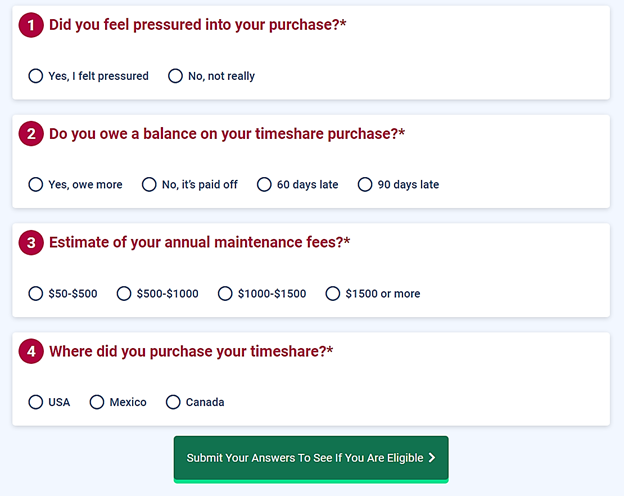Click the number 4 question badge

click(x=31, y=352)
